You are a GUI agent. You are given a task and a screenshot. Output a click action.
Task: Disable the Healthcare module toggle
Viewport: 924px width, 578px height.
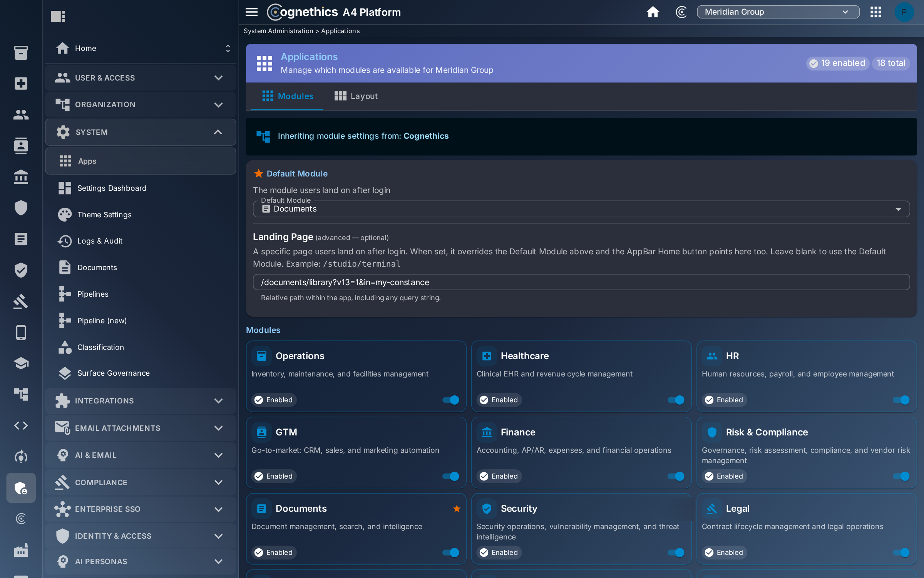(x=676, y=400)
